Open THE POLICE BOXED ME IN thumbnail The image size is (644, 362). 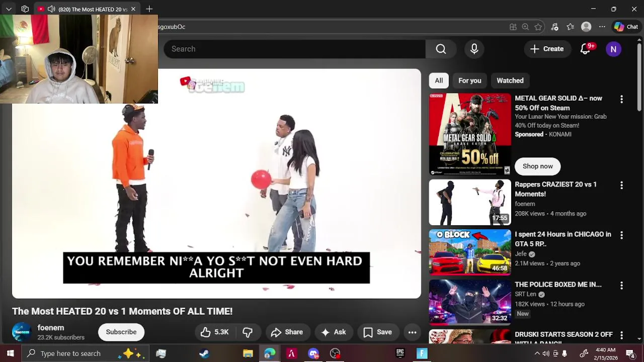click(x=470, y=302)
